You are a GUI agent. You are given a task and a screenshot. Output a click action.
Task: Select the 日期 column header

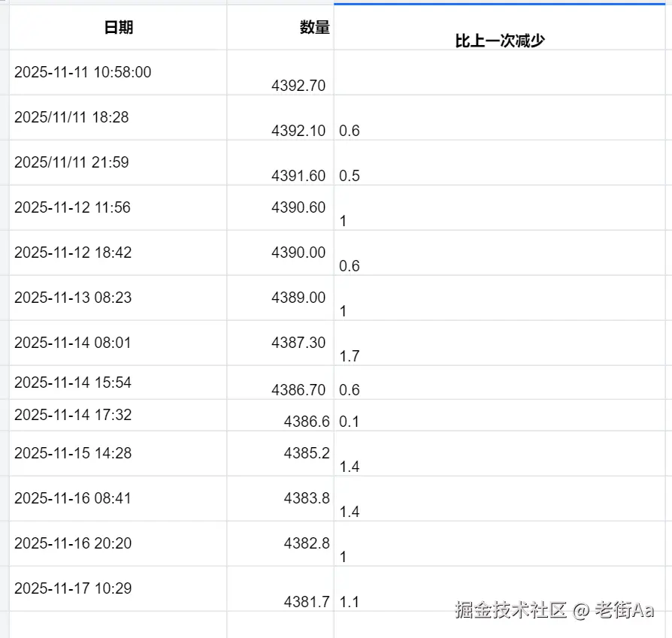click(116, 26)
